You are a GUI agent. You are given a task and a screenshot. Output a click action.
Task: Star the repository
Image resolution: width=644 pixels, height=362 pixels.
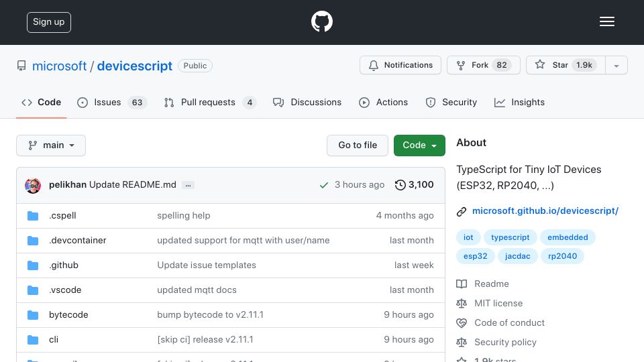(566, 65)
